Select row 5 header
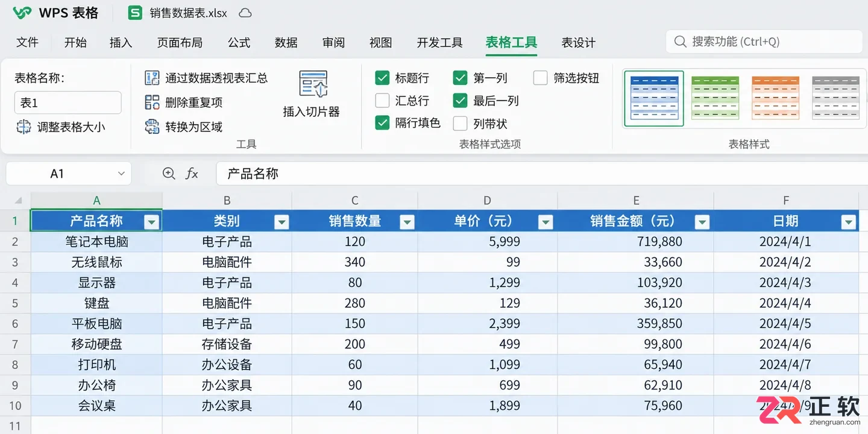This screenshot has width=868, height=434. pyautogui.click(x=15, y=303)
